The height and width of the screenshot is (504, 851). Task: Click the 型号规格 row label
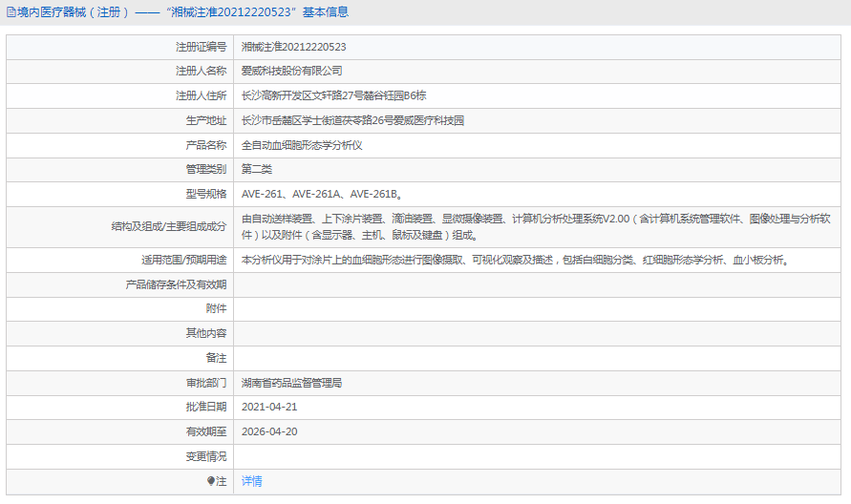tap(206, 194)
